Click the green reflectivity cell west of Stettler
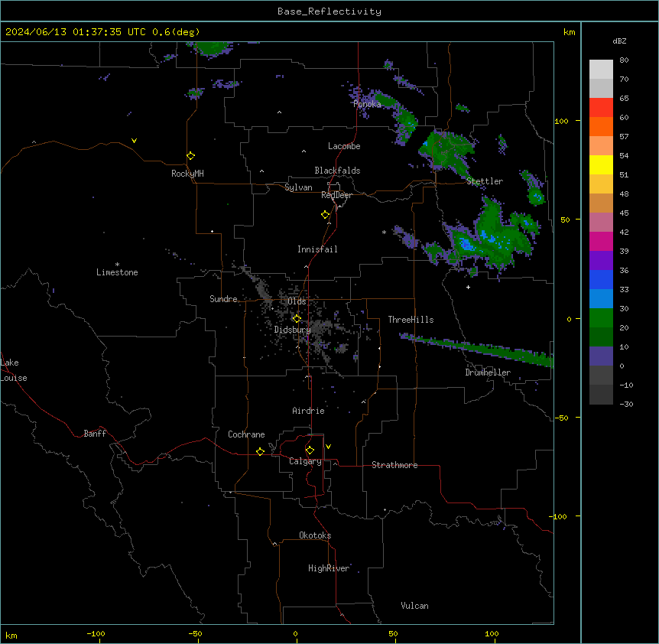The image size is (659, 644). 446,151
